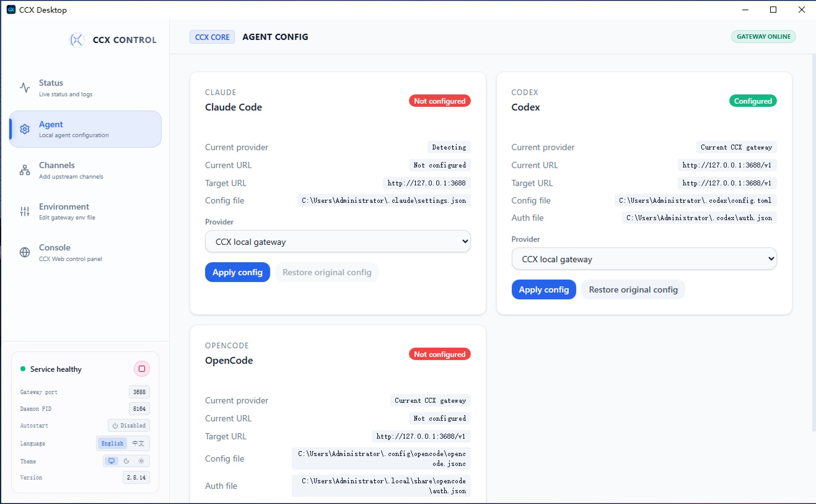Open Console CCX Web control panel
Viewport: 816px width, 504px height.
[x=85, y=253]
